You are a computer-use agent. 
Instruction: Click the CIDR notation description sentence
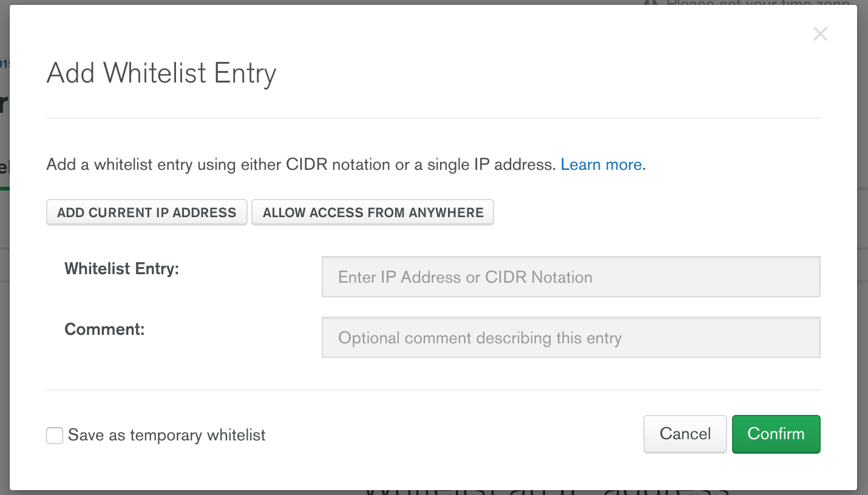coord(301,164)
